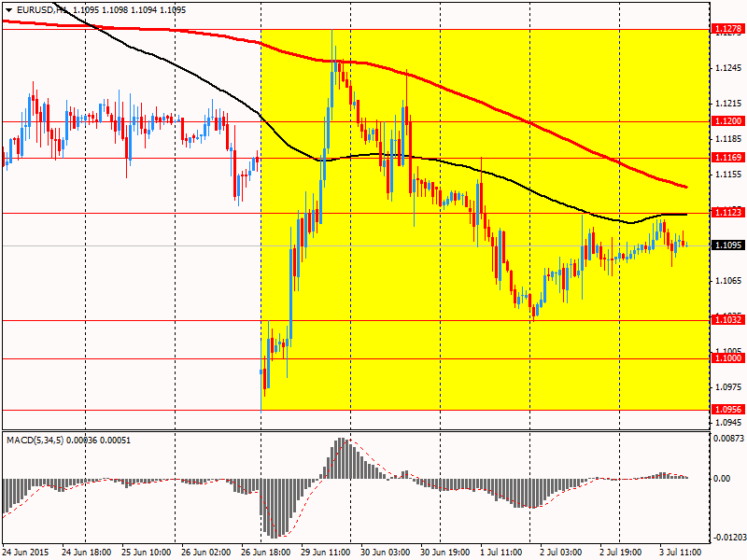Click the current price 1.1095 black label
This screenshot has width=747, height=560.
click(727, 245)
